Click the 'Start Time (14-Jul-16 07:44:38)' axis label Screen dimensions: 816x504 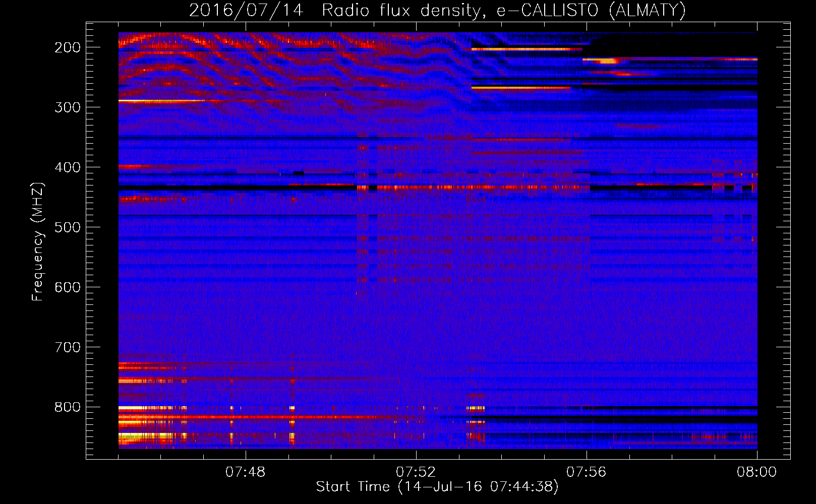pyautogui.click(x=437, y=487)
